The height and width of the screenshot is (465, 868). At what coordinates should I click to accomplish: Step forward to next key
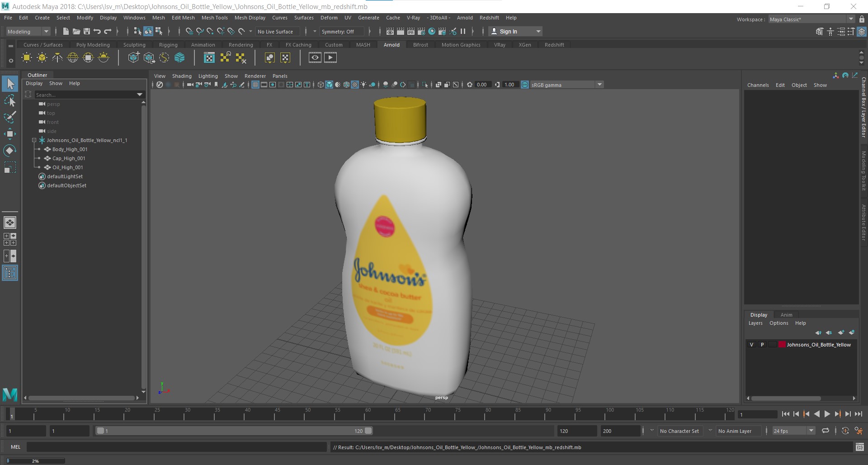click(837, 414)
